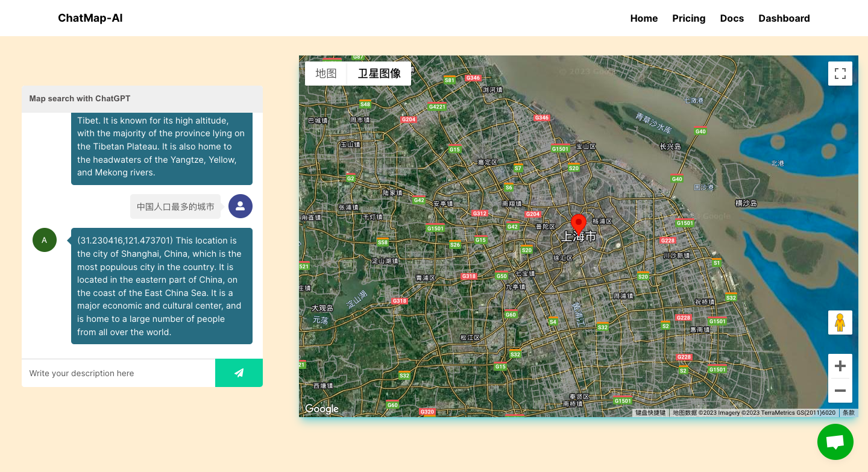Open the Pricing page

[689, 18]
